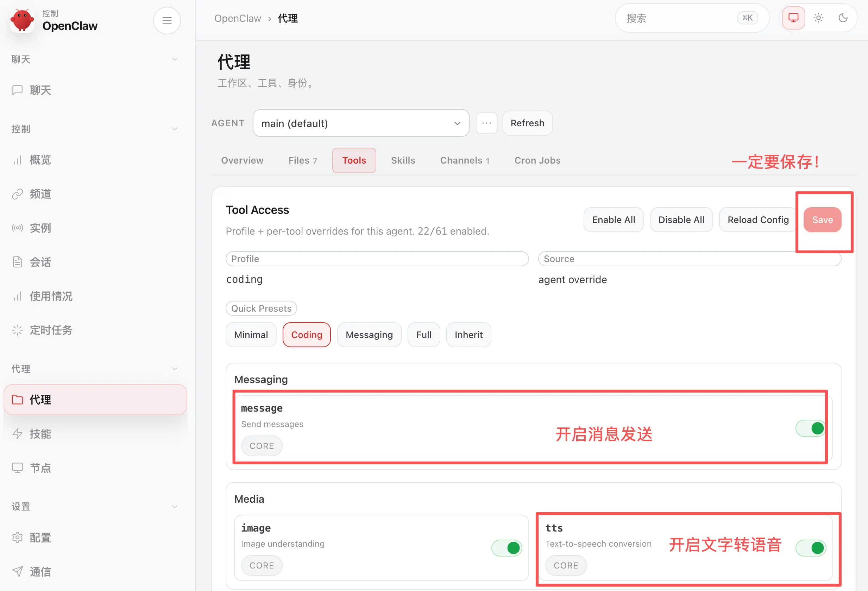Collapse the 控制 sidebar section

[174, 129]
